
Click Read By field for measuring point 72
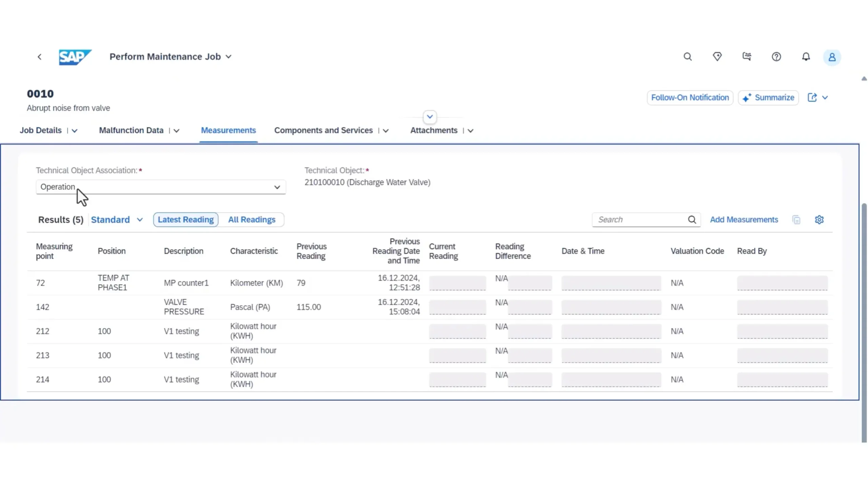click(x=782, y=283)
